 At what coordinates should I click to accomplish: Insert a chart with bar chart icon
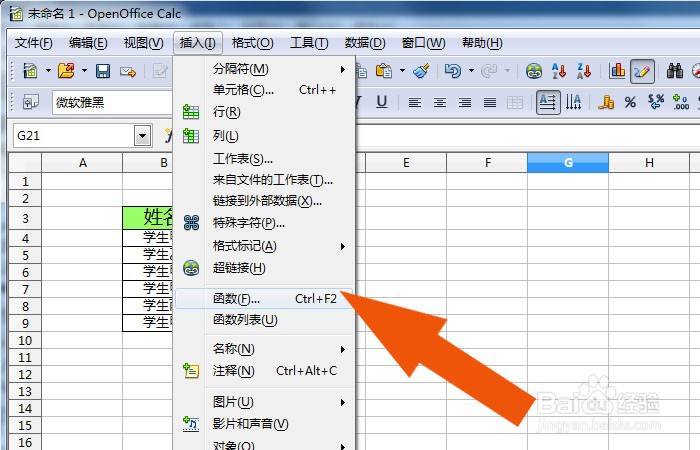pos(617,71)
